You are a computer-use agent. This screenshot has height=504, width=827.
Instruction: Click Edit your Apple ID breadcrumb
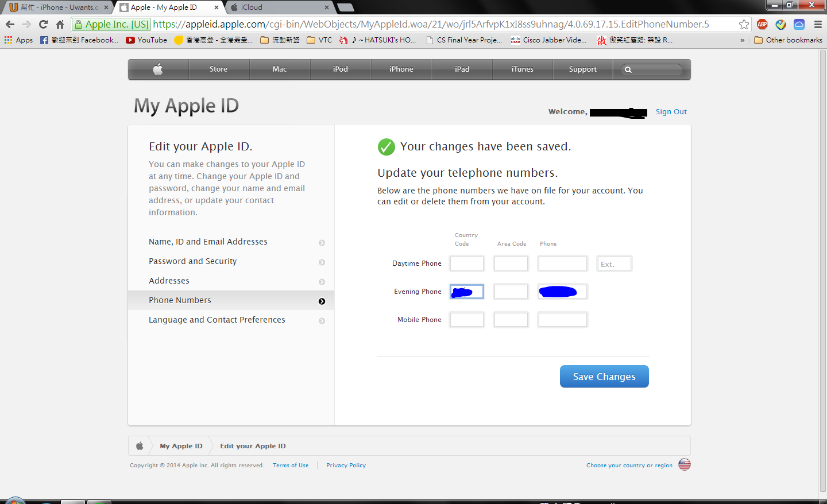click(253, 445)
